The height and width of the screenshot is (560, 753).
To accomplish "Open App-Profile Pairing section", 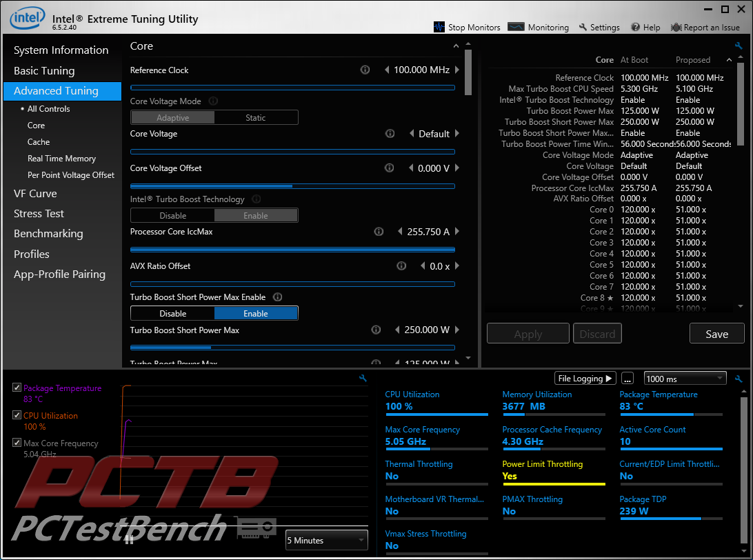I will click(59, 274).
